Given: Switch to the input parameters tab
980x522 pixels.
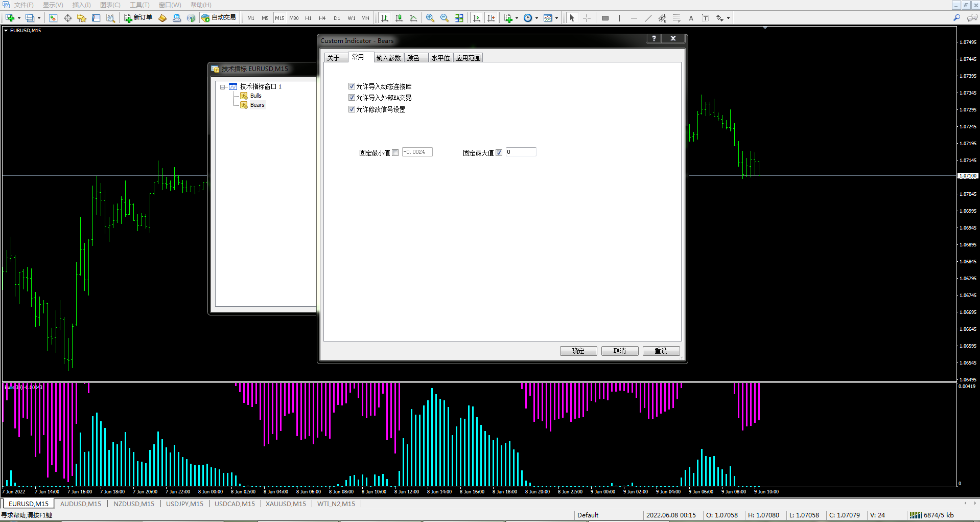Looking at the screenshot, I should point(388,58).
